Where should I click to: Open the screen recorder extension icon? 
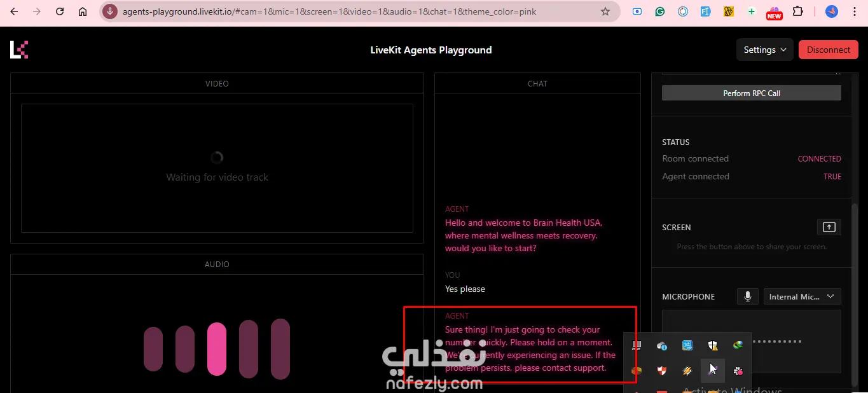point(637,11)
